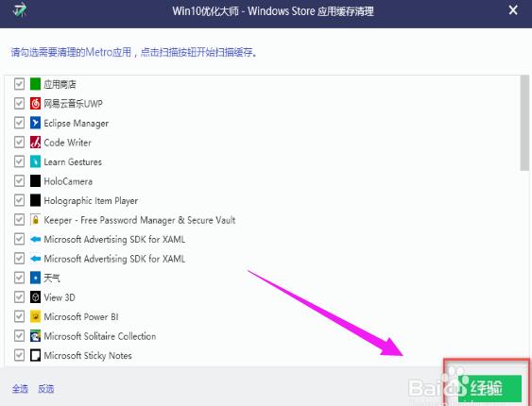Click the 全选 select-all link
Screen dimensions: 532x406
tap(20, 389)
